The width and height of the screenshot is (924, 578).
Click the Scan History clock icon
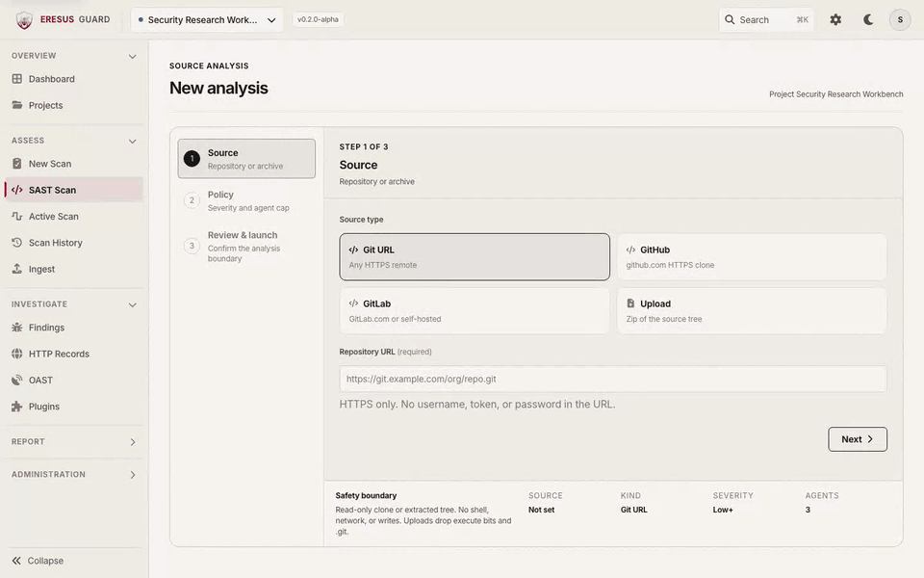coord(17,243)
